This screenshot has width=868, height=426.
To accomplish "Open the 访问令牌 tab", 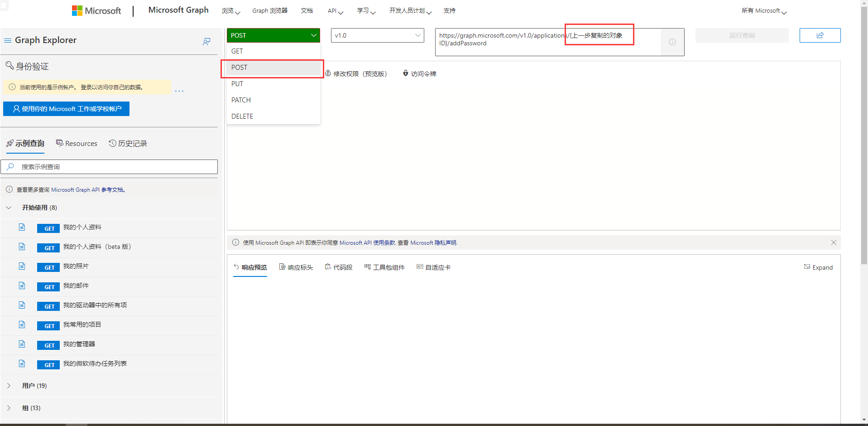I will 419,74.
